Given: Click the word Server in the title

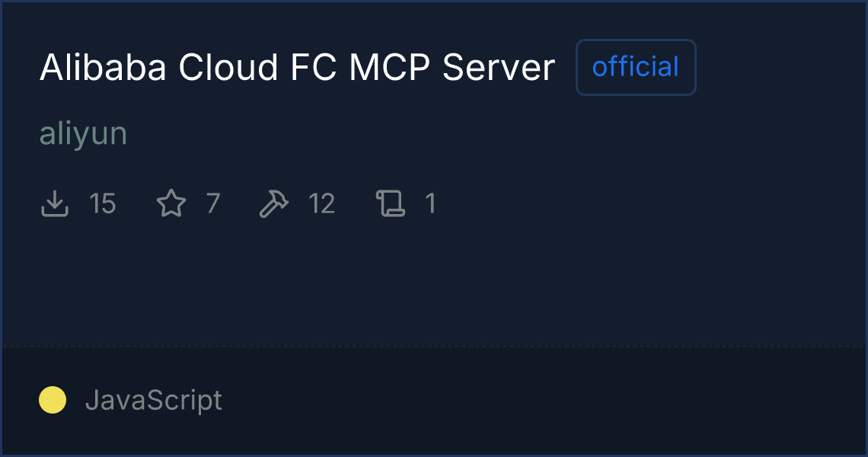Looking at the screenshot, I should point(499,68).
